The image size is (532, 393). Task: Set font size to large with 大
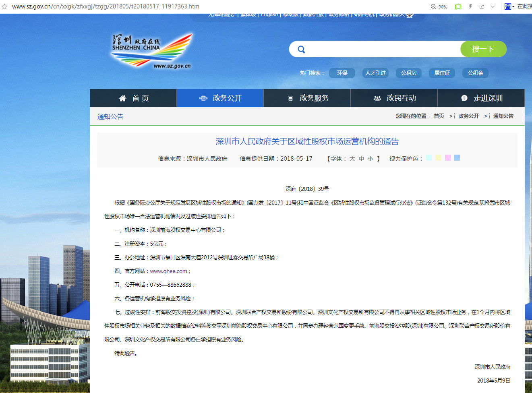[352, 159]
